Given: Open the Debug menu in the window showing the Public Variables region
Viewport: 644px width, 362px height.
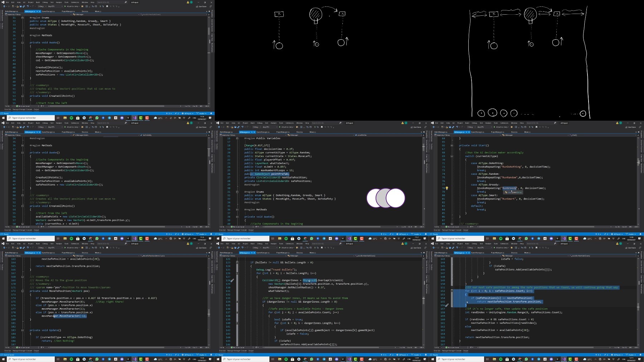Looking at the screenshot, I should [x=260, y=123].
